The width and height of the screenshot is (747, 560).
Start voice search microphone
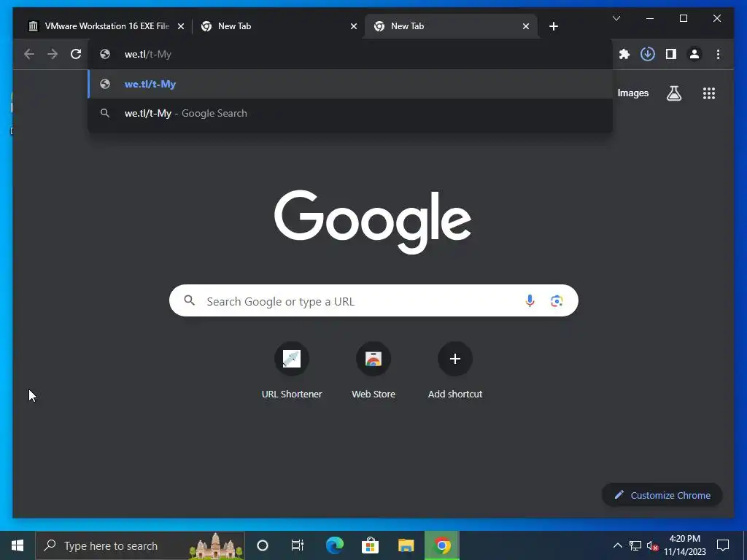(530, 301)
